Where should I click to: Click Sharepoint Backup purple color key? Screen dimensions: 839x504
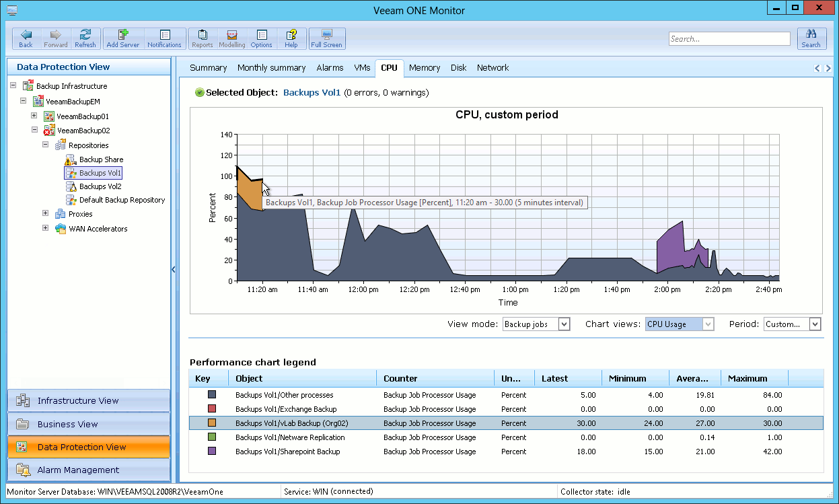[211, 452]
